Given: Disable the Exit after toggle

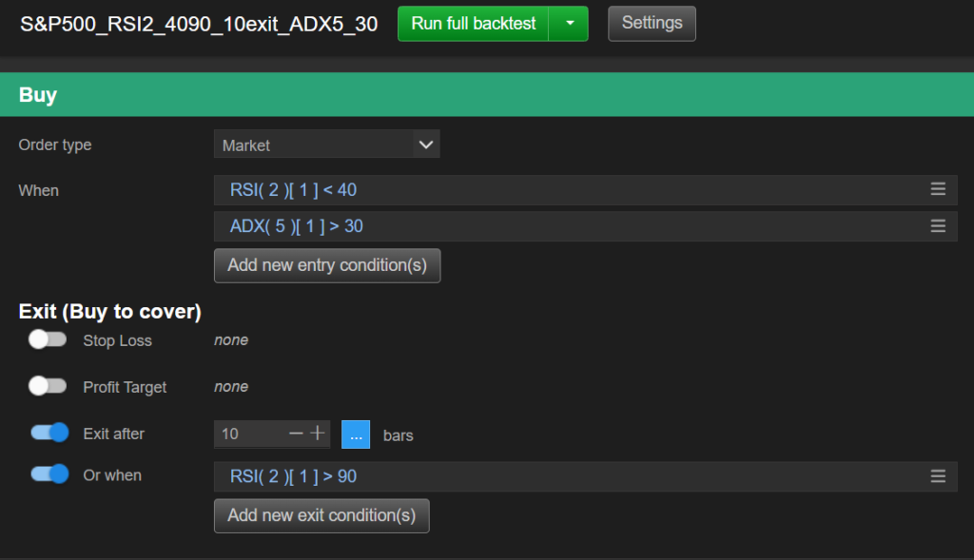Looking at the screenshot, I should [49, 433].
